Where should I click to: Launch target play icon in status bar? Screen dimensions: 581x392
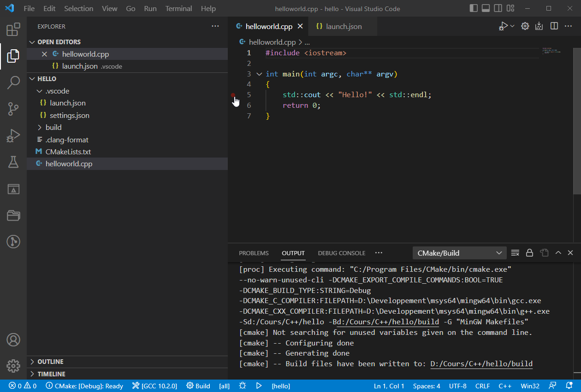[259, 386]
